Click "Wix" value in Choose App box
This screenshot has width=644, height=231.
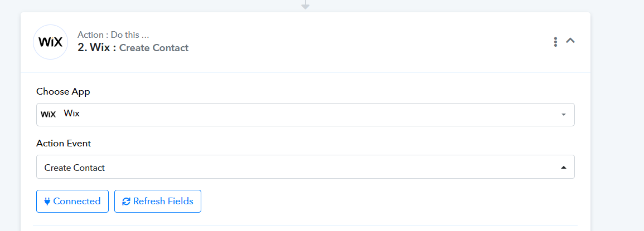72,114
